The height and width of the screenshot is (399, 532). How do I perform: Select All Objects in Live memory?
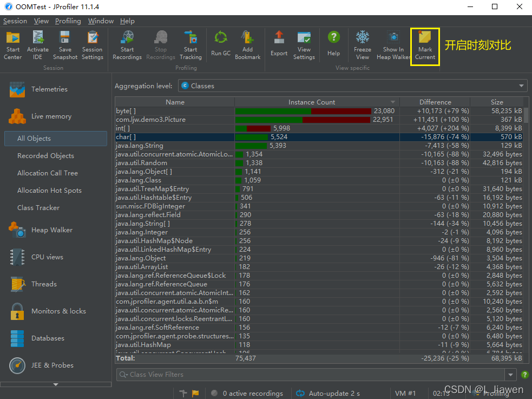pos(56,139)
